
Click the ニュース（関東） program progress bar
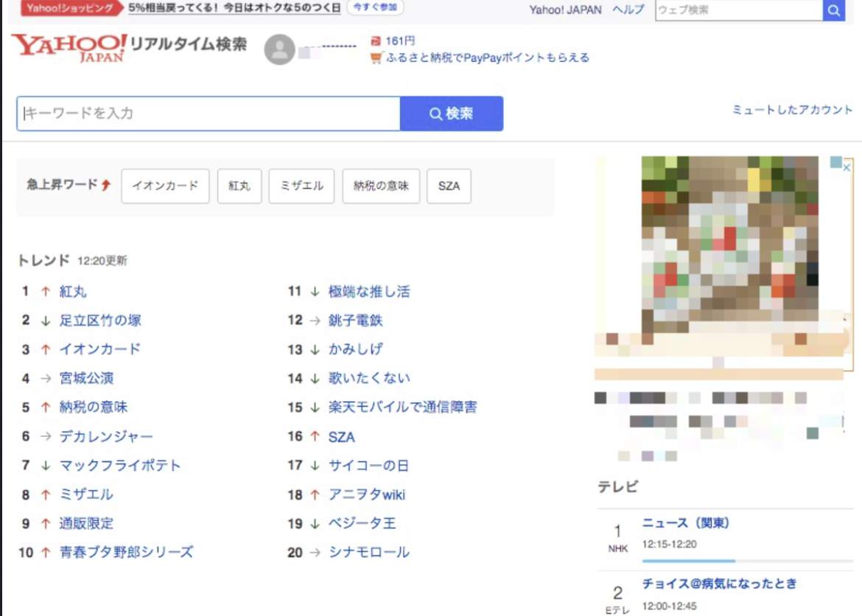747,561
